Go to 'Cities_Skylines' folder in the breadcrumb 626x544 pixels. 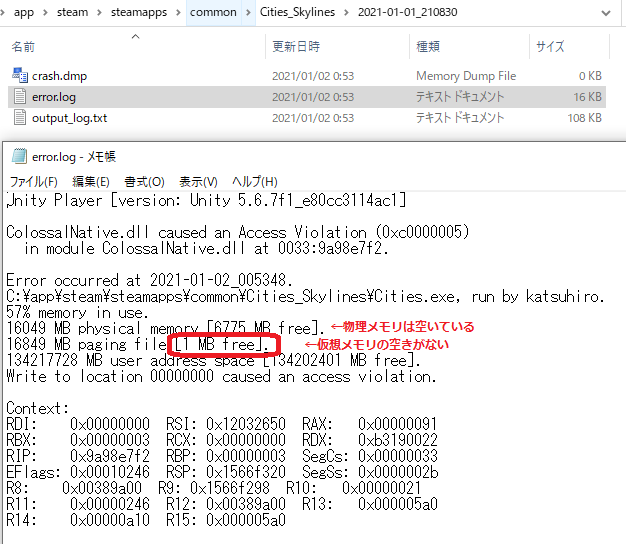click(x=297, y=12)
